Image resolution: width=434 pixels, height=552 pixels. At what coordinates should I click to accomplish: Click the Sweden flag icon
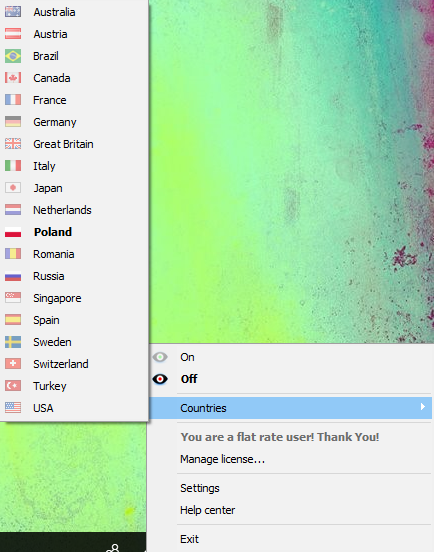tap(13, 342)
